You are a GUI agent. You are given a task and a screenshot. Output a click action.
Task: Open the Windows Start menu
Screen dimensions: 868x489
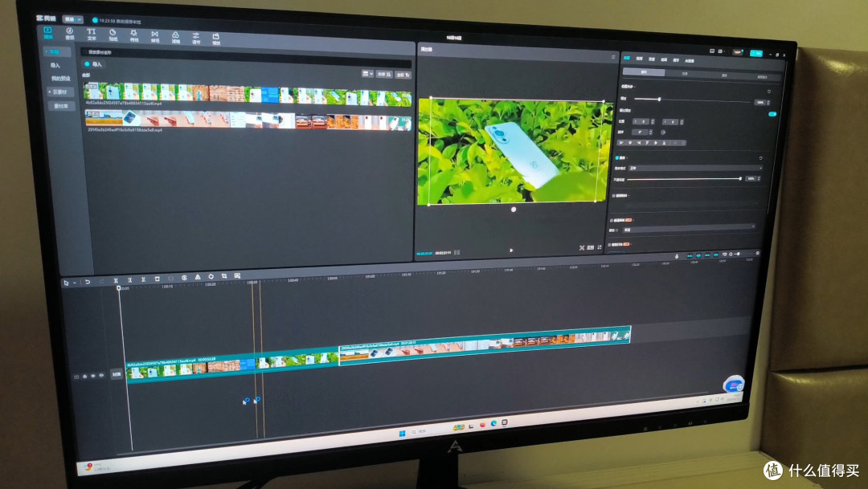tap(403, 433)
